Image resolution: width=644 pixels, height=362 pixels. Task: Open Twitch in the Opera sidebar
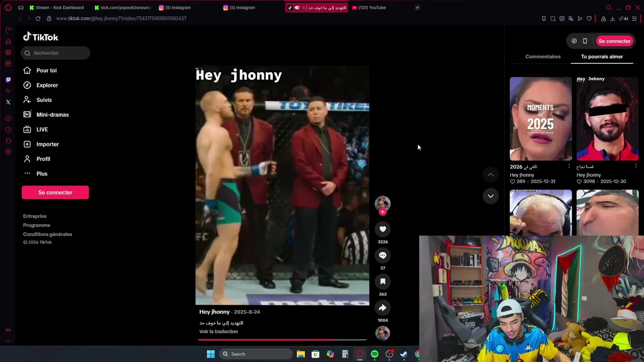coord(8,80)
